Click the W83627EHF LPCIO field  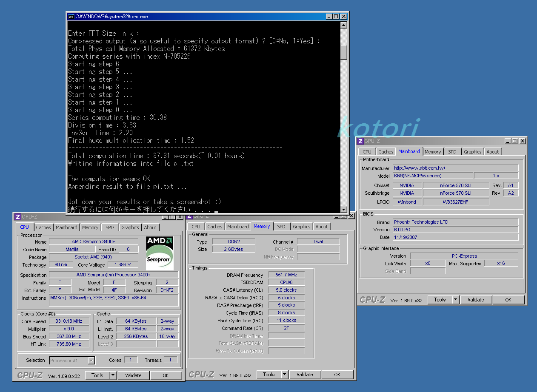tap(456, 202)
